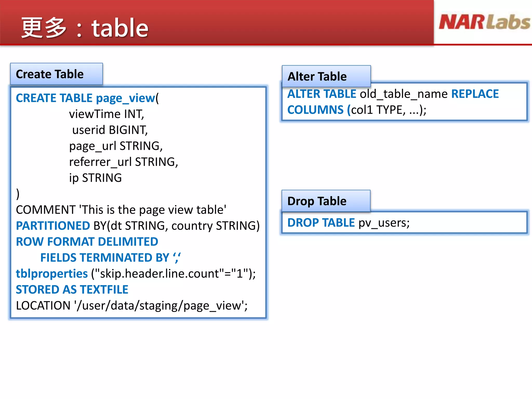Viewport: 532px width, 399px height.
Task: Click the 'CREATE TABLE page_view(' line
Action: 87,98
